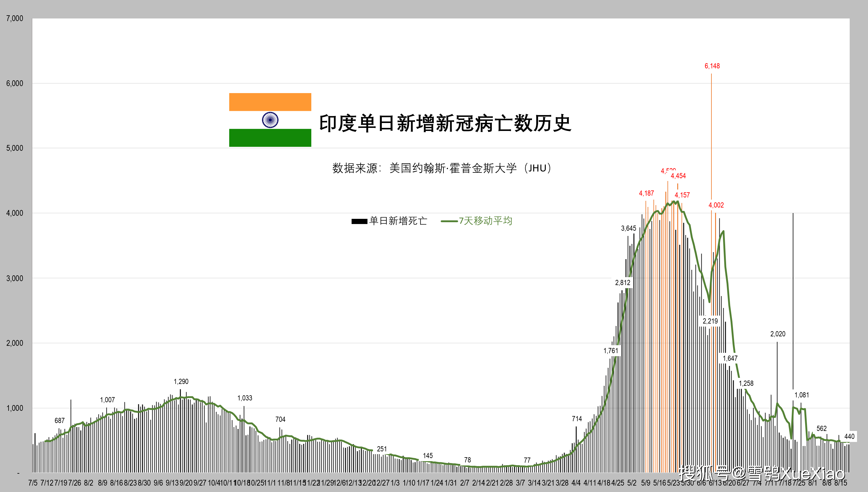The height and width of the screenshot is (492, 868).
Task: Click the data label 78
Action: pos(467,460)
